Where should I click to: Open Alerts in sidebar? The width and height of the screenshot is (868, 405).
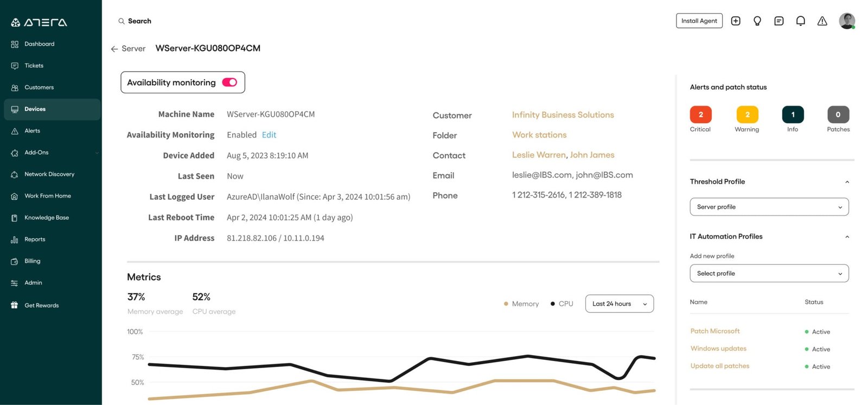(x=52, y=131)
